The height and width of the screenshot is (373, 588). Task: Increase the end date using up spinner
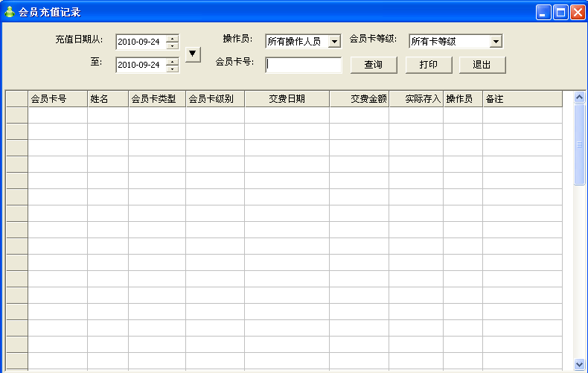click(x=173, y=61)
